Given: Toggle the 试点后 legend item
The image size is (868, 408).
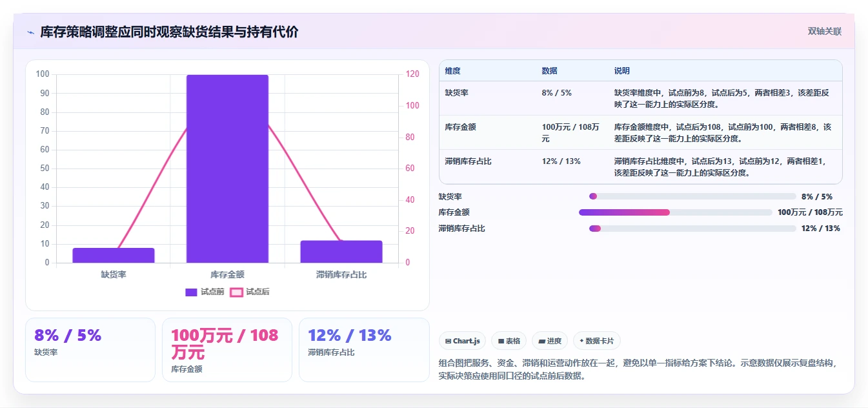Looking at the screenshot, I should coord(250,292).
